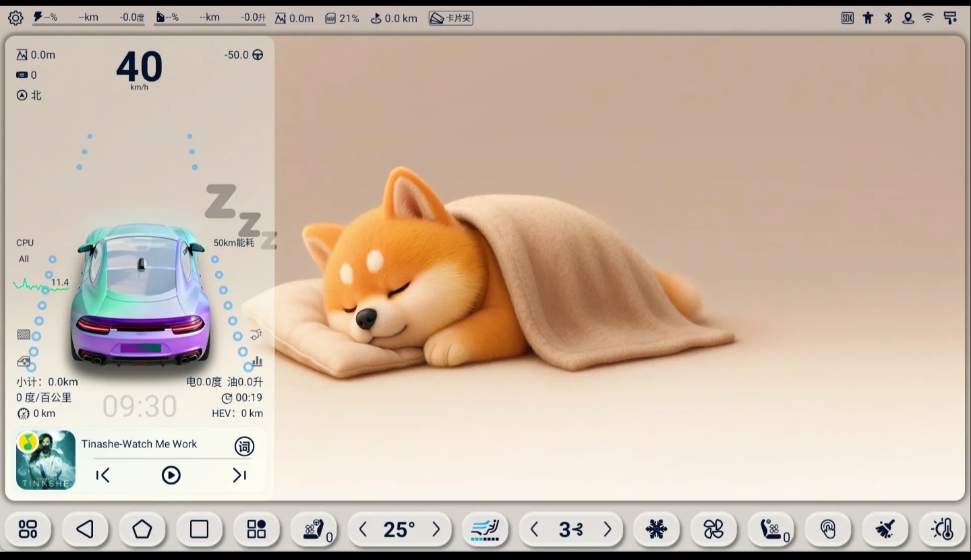Open the 卡片夹 card folder tab

pos(451,18)
